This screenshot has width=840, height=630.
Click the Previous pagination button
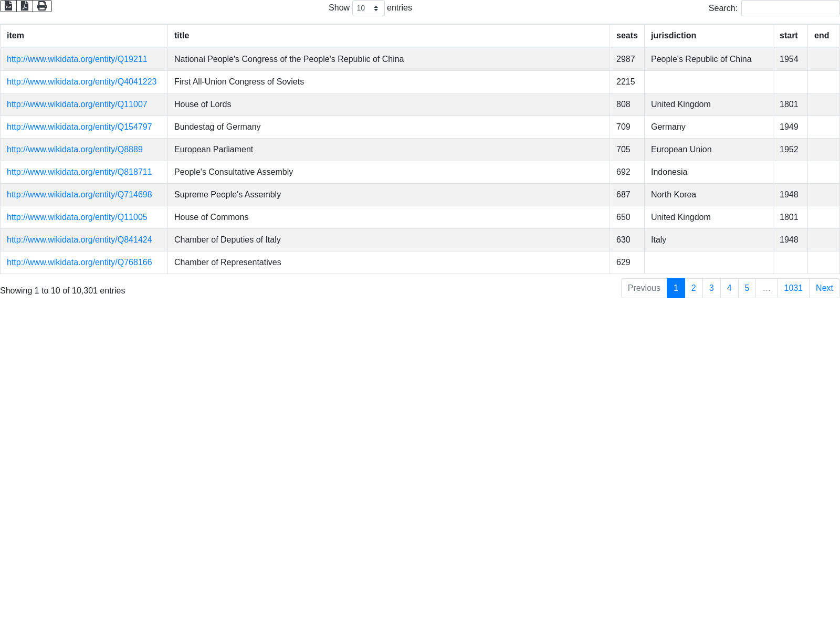pyautogui.click(x=644, y=288)
